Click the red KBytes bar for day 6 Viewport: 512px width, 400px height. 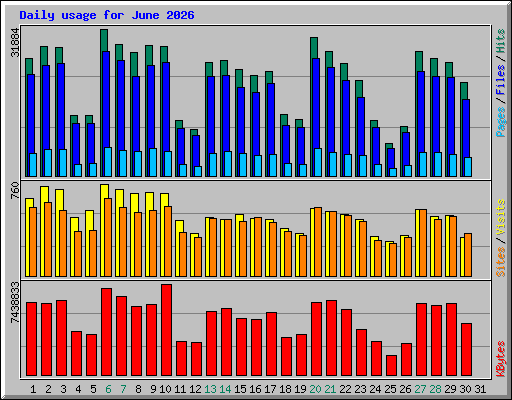click(107, 332)
